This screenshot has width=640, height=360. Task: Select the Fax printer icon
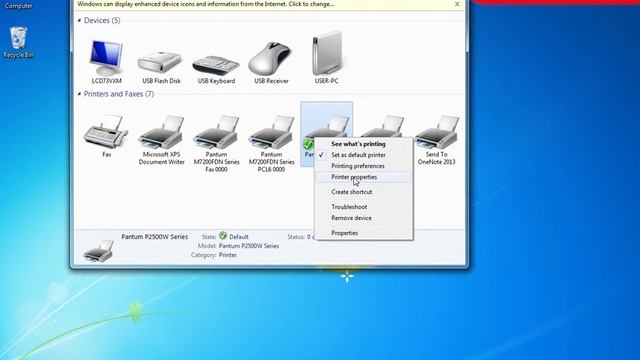[x=107, y=133]
